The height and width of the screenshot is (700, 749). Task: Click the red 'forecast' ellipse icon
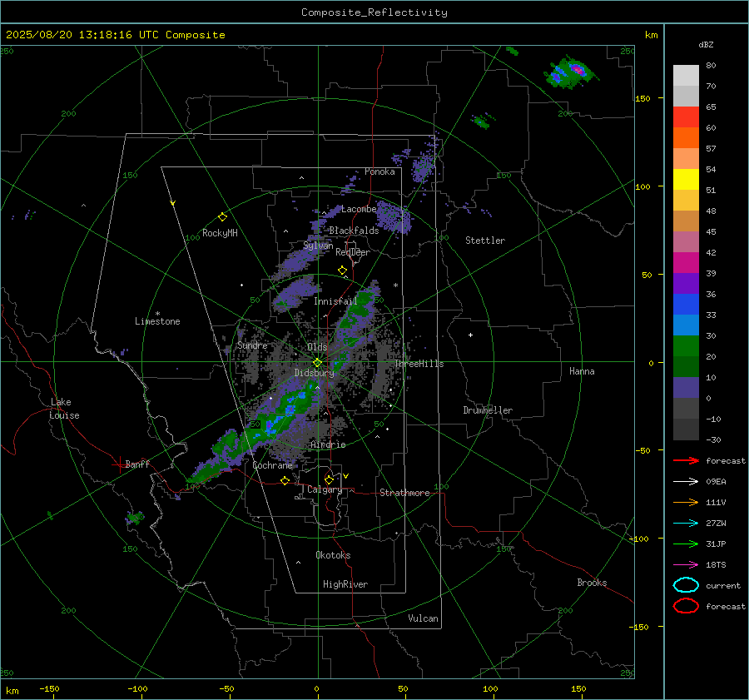(x=686, y=606)
